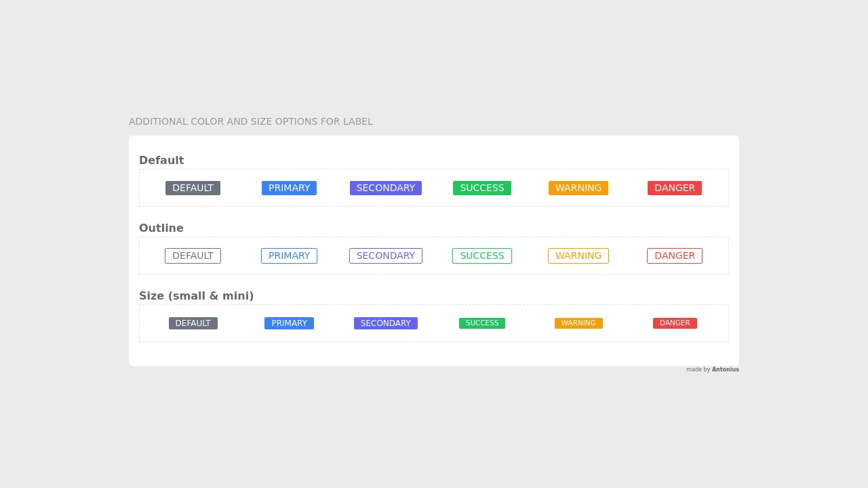Click the mini green SUCCESS label
The width and height of the screenshot is (868, 488).
click(x=481, y=323)
